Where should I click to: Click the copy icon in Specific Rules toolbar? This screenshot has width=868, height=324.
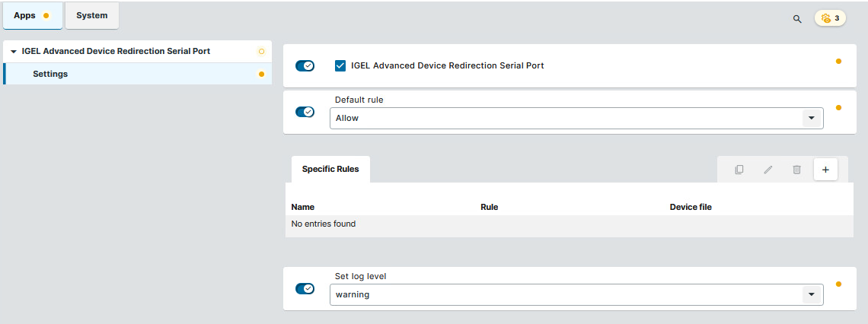pyautogui.click(x=739, y=170)
